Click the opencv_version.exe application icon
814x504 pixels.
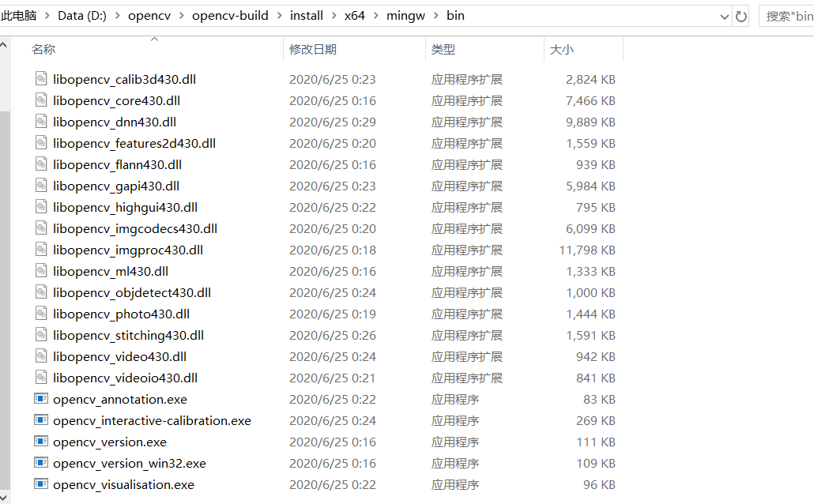[x=40, y=442]
